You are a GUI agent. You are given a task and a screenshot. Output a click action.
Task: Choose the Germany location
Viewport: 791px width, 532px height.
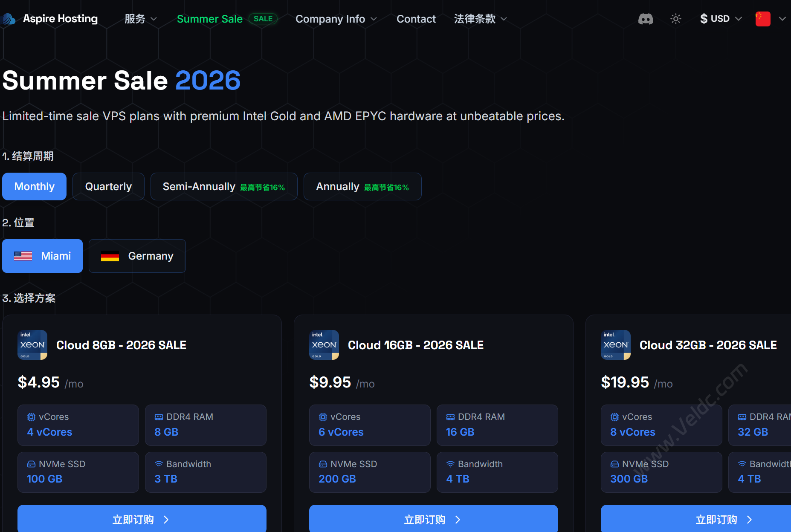coord(137,256)
